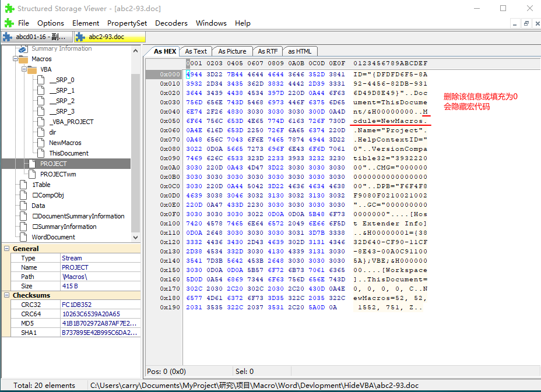This screenshot has width=541, height=392.
Task: Click the MD5 checksum value field
Action: [x=100, y=323]
